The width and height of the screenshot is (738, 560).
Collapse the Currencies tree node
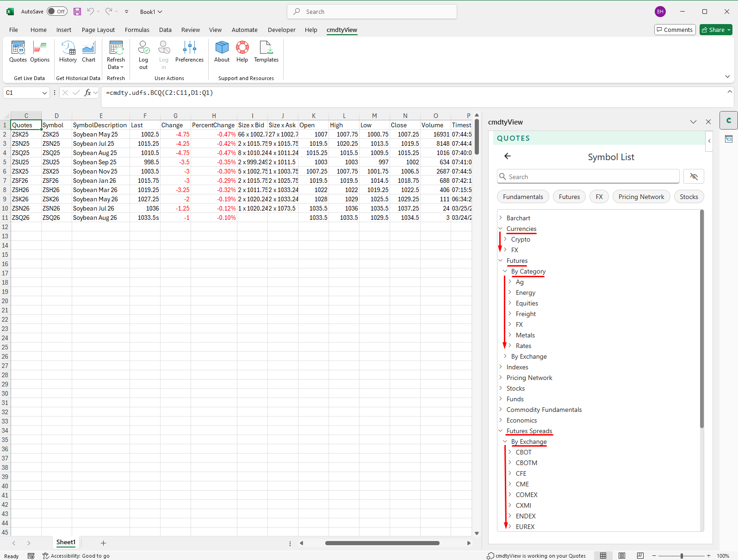coord(501,228)
